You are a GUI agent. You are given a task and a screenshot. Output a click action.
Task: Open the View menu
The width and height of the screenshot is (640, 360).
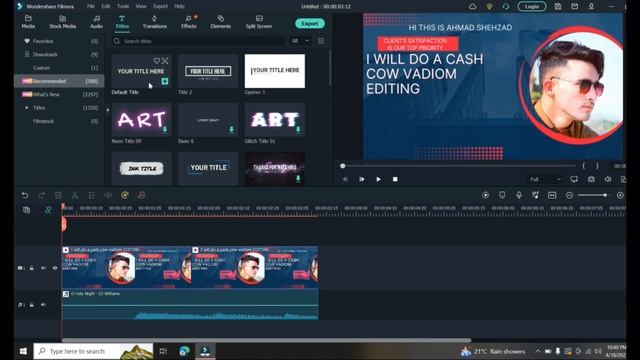click(141, 6)
